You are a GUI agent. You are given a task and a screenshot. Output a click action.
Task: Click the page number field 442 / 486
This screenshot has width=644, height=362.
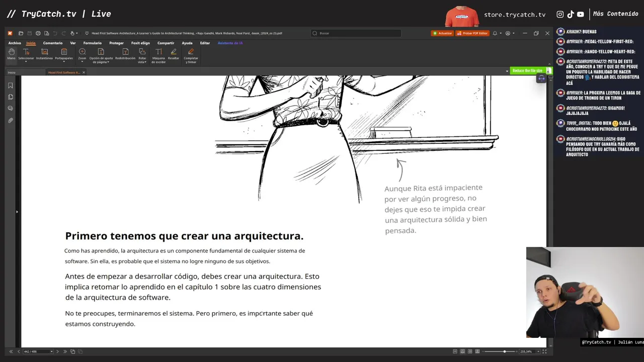pyautogui.click(x=38, y=351)
